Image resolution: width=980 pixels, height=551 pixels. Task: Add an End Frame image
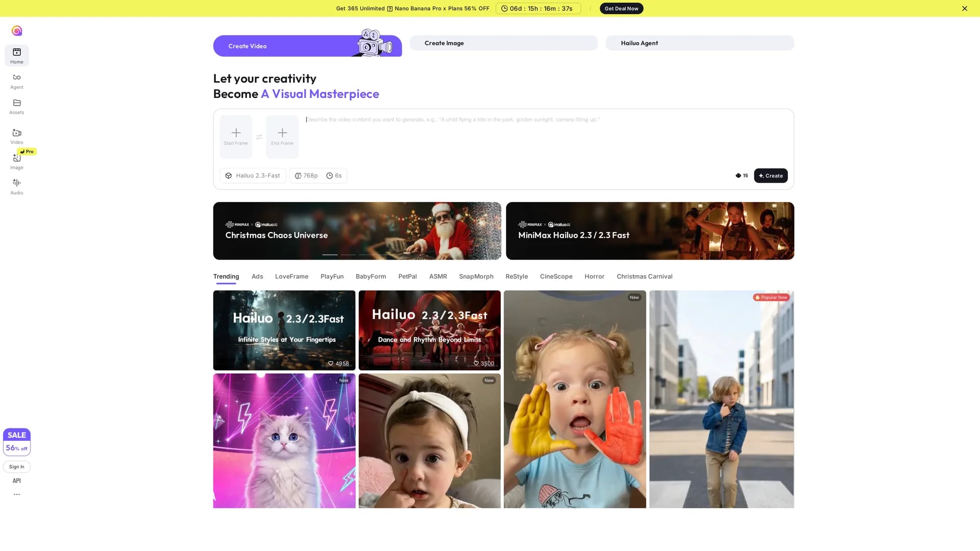click(x=282, y=137)
